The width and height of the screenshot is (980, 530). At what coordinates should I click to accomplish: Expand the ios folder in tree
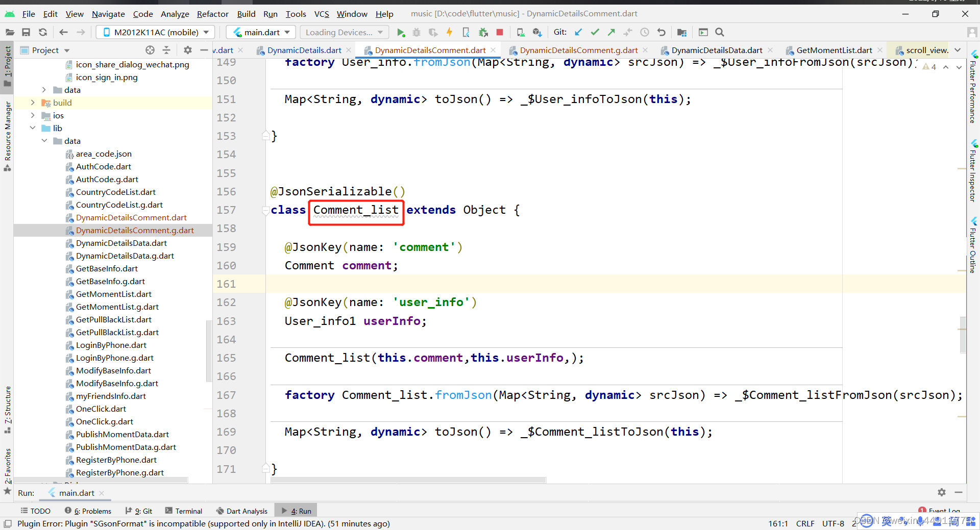point(33,115)
